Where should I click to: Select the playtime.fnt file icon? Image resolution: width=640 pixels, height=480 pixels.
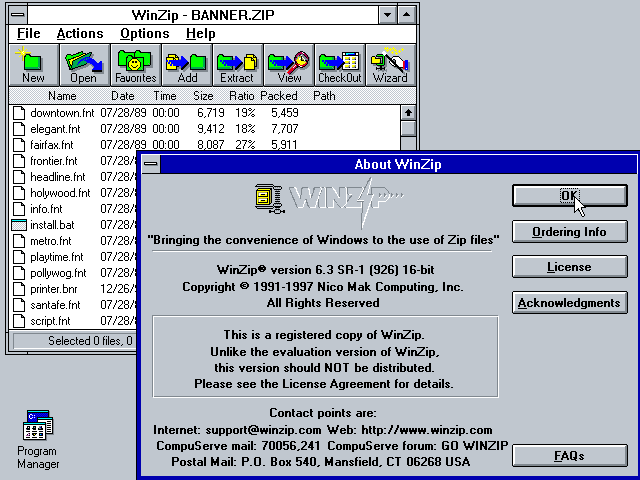tap(19, 257)
